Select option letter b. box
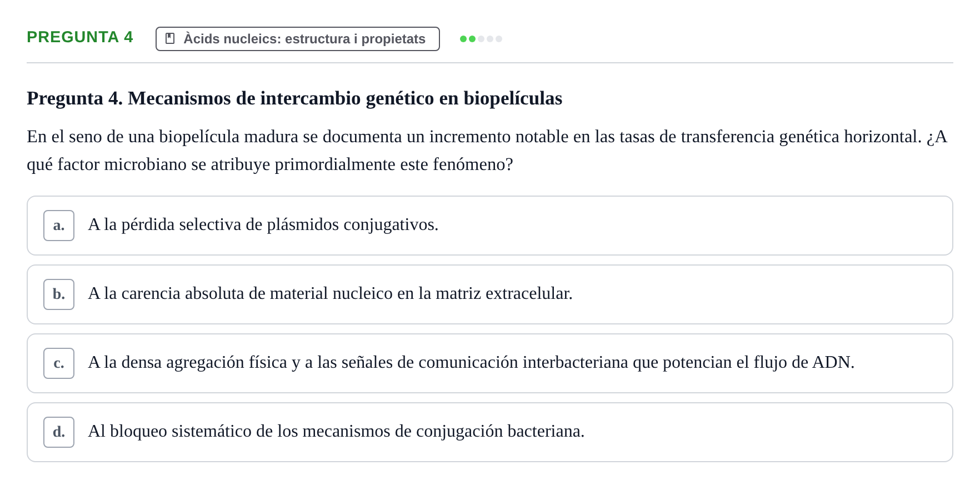This screenshot has width=980, height=490. [59, 294]
